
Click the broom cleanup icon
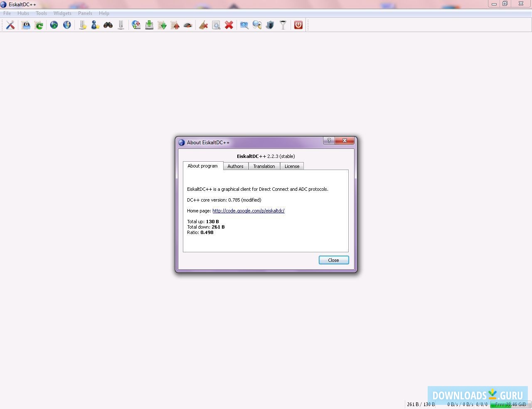[x=203, y=25]
